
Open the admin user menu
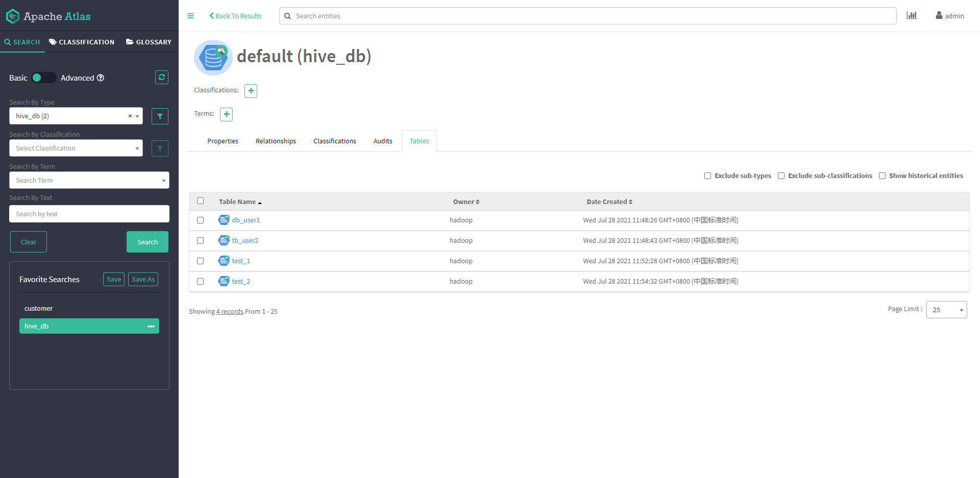950,16
